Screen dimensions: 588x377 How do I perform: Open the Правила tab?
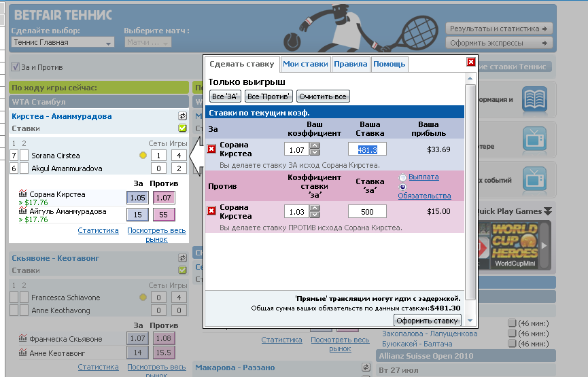[x=350, y=64]
